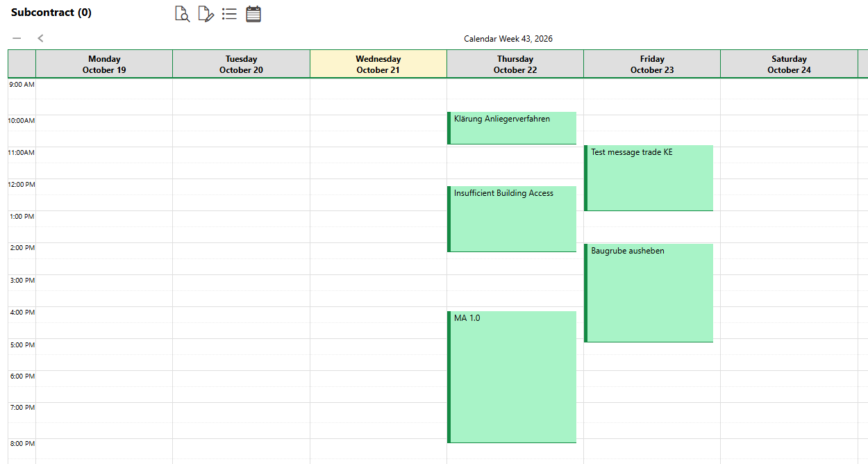Click the Subcontract (0) heading
The width and height of the screenshot is (868, 464).
pyautogui.click(x=51, y=13)
